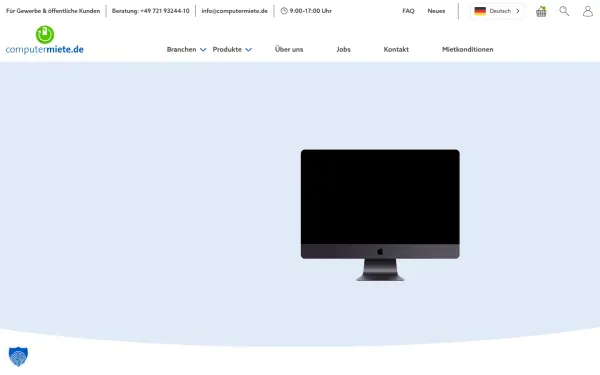
Task: Click the German flag icon
Action: [480, 11]
